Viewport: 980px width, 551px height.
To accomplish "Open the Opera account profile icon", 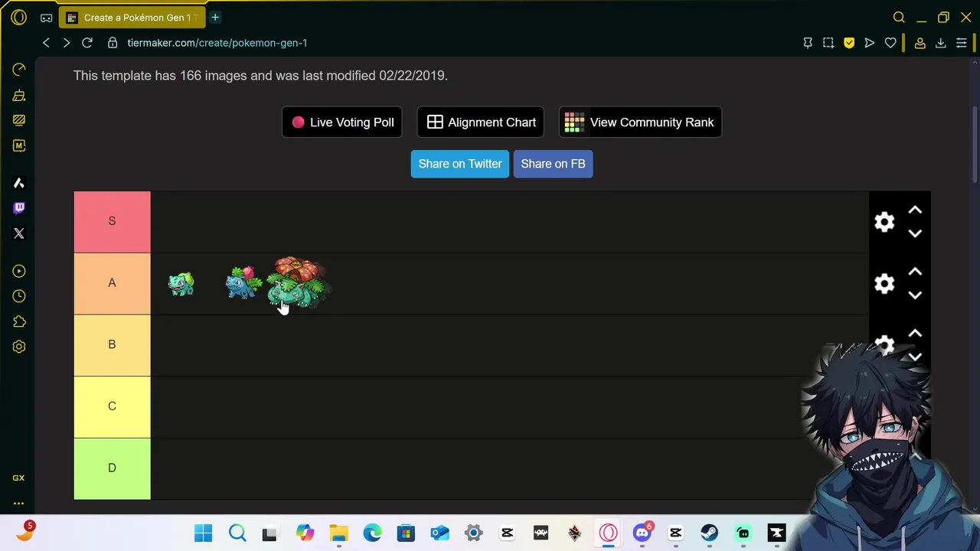I will tap(920, 43).
